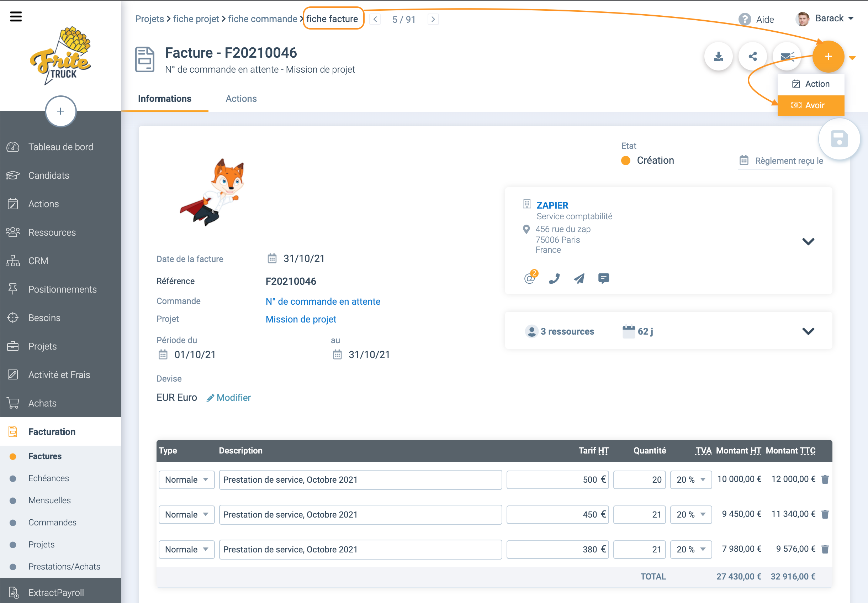Click the phone icon in ZAPIER card
This screenshot has height=603, width=868.
554,279
